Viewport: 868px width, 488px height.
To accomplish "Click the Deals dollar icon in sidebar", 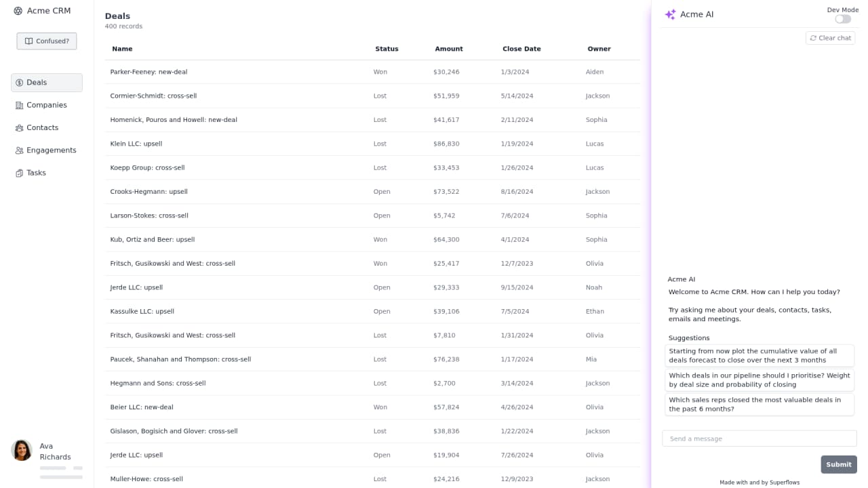I will (x=19, y=83).
